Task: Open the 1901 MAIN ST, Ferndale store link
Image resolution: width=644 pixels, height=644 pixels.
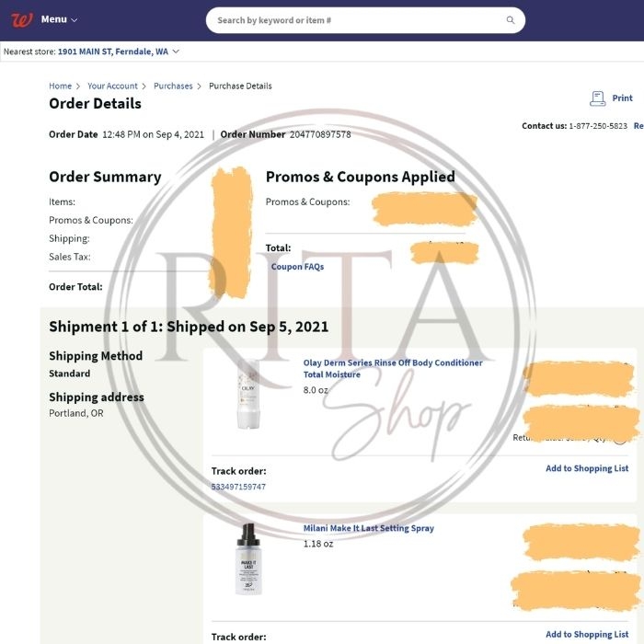Action: [x=113, y=52]
